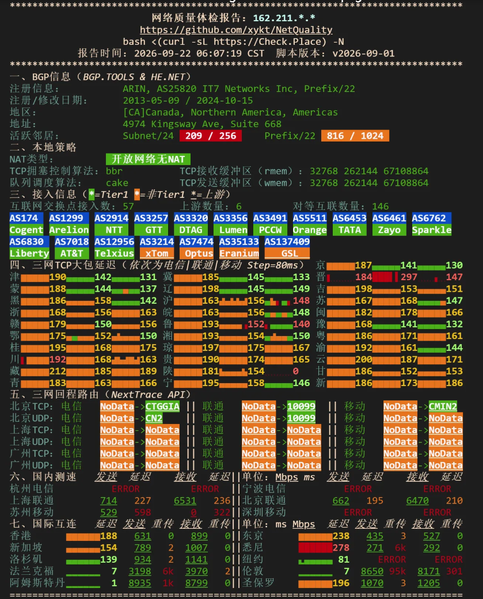Open the github.com/xykt/NetQuality link
The height and width of the screenshot is (599, 483).
click(x=236, y=30)
